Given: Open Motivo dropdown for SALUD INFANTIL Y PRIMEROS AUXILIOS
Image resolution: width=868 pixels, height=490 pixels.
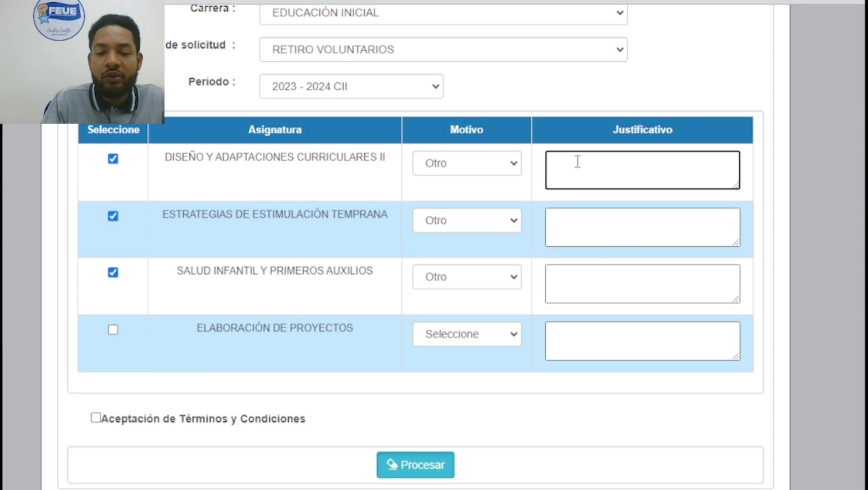Looking at the screenshot, I should point(467,277).
